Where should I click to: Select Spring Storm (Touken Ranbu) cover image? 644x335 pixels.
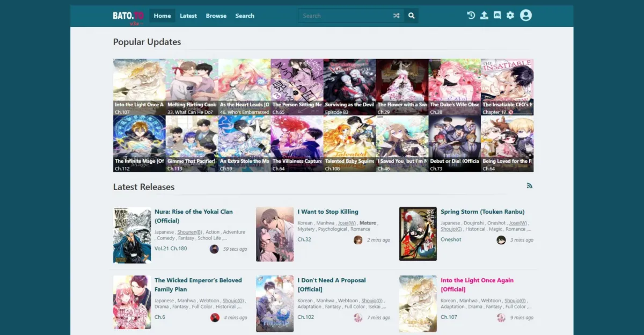pyautogui.click(x=418, y=234)
